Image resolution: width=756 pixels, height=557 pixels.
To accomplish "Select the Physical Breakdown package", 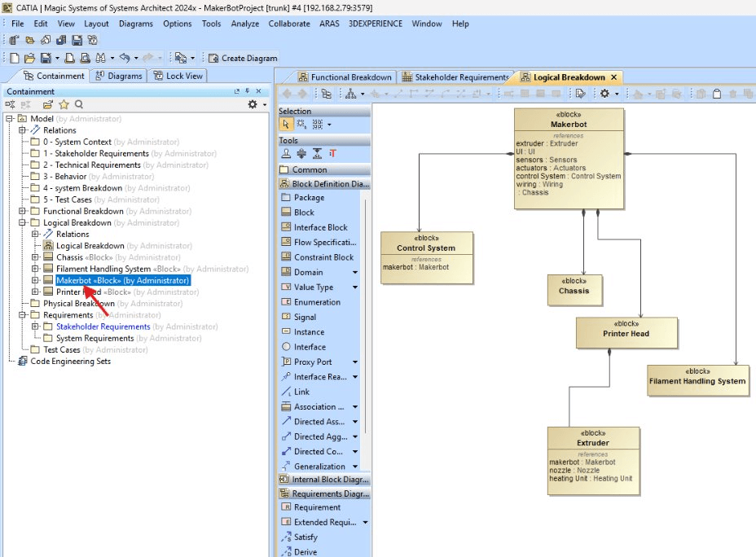I will coord(79,304).
